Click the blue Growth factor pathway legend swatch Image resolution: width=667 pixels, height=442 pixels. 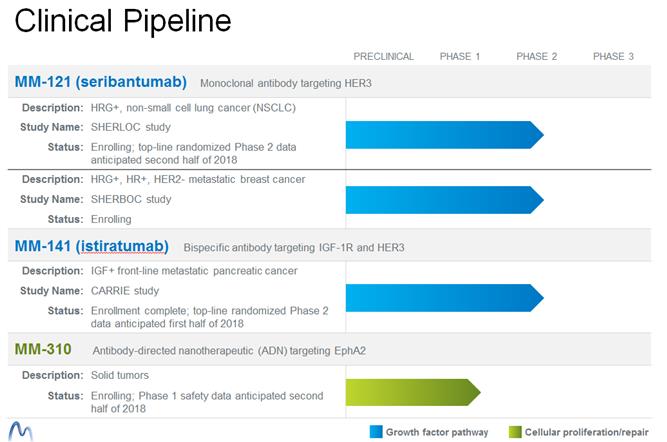376,432
